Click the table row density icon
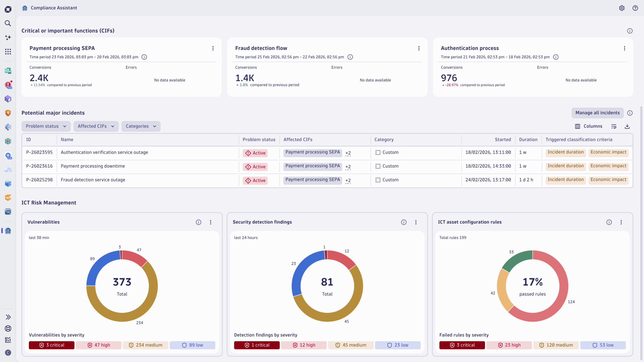This screenshot has width=644, height=362. [x=614, y=126]
